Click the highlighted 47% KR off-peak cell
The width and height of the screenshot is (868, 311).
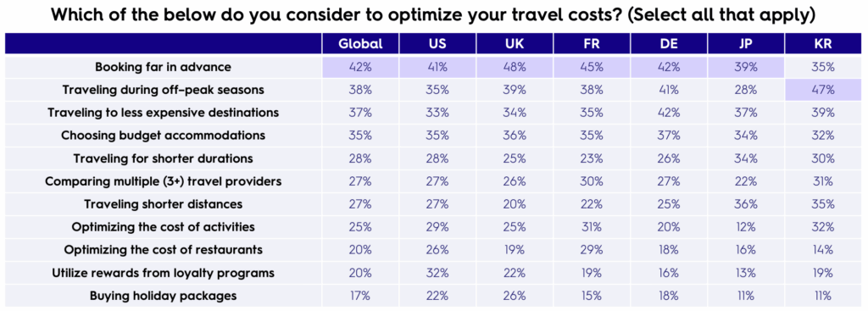[x=823, y=90]
